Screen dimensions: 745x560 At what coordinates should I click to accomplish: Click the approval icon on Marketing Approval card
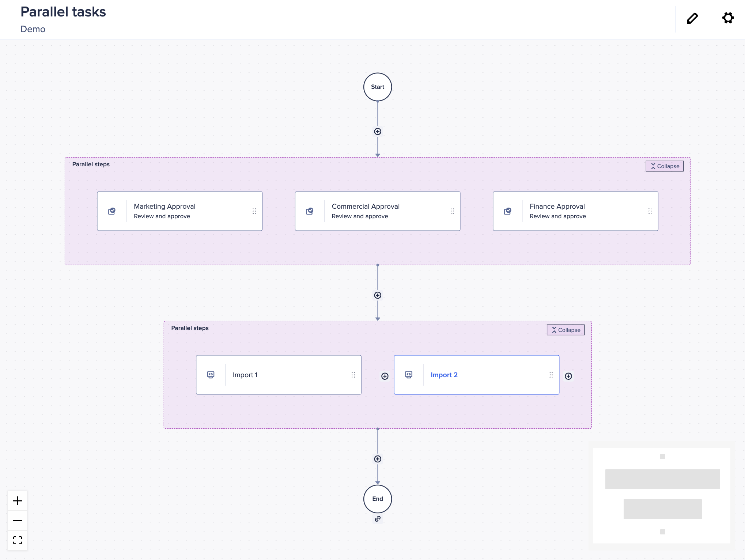pos(112,211)
